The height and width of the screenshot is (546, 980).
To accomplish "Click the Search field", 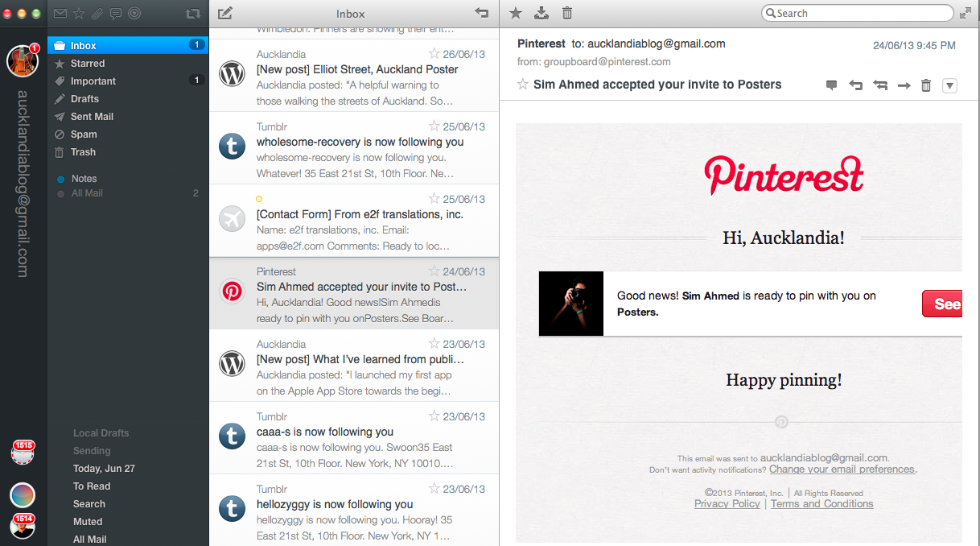I will click(857, 13).
